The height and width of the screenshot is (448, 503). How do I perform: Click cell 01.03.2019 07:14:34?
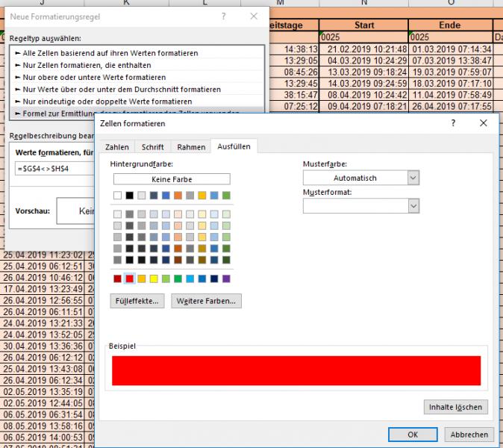coord(451,49)
